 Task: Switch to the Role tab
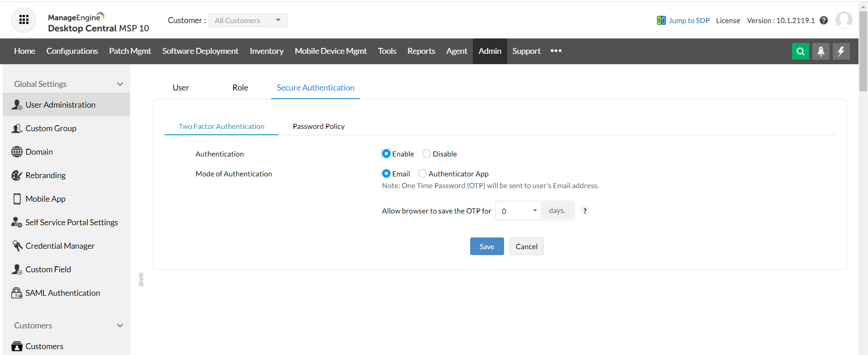pyautogui.click(x=240, y=88)
